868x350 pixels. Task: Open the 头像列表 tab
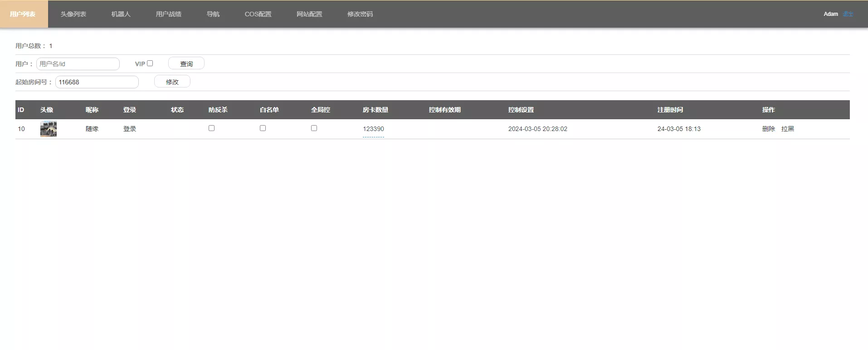pyautogui.click(x=73, y=14)
